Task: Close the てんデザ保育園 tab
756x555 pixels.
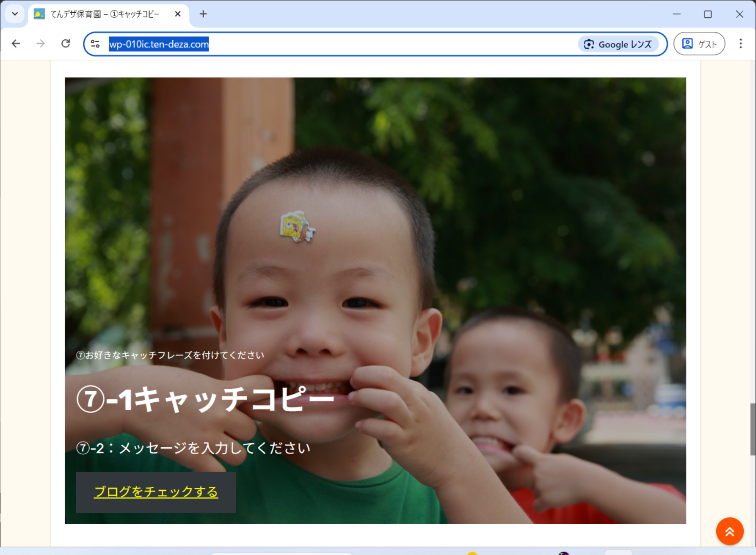Action: tap(178, 14)
